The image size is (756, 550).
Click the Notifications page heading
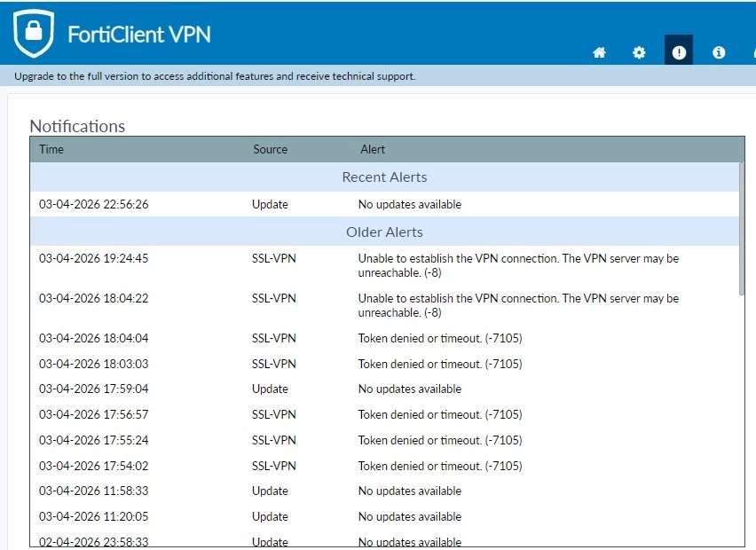tap(77, 126)
